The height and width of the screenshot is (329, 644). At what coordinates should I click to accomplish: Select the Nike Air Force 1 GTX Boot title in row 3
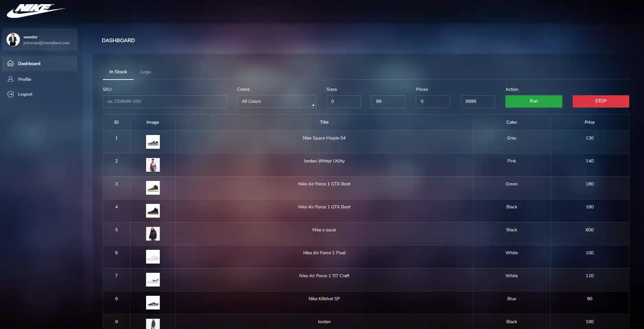(x=324, y=184)
